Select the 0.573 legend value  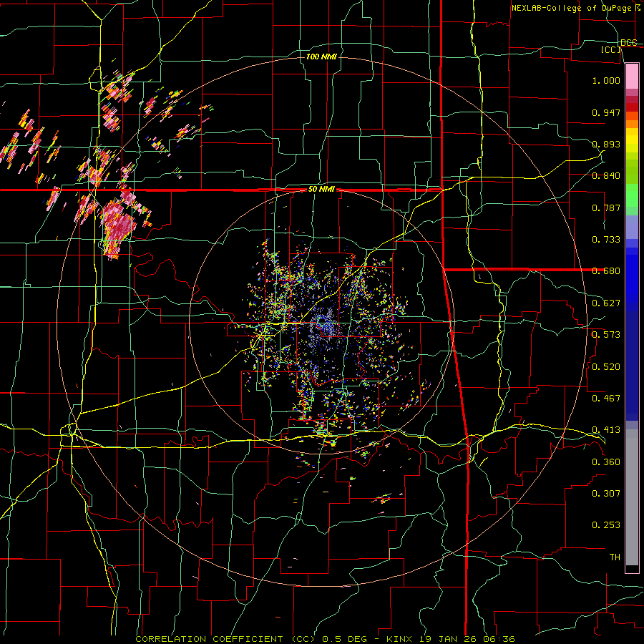point(606,335)
